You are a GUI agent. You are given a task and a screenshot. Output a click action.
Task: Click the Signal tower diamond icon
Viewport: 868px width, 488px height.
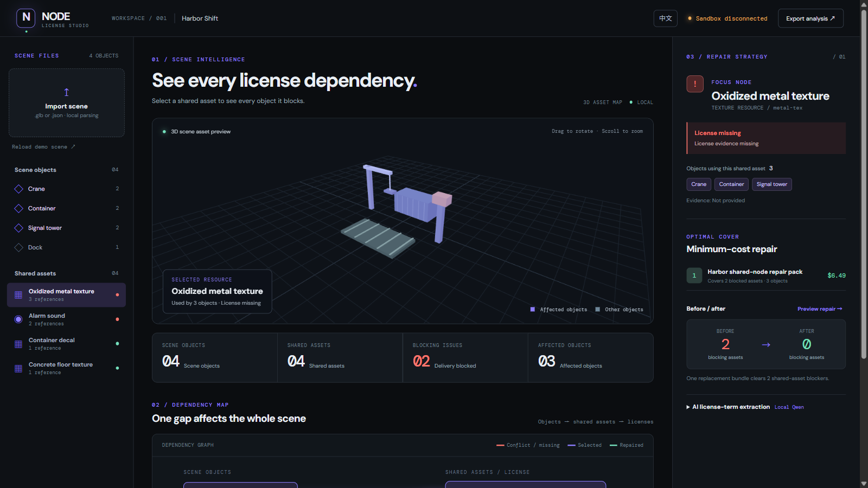18,228
